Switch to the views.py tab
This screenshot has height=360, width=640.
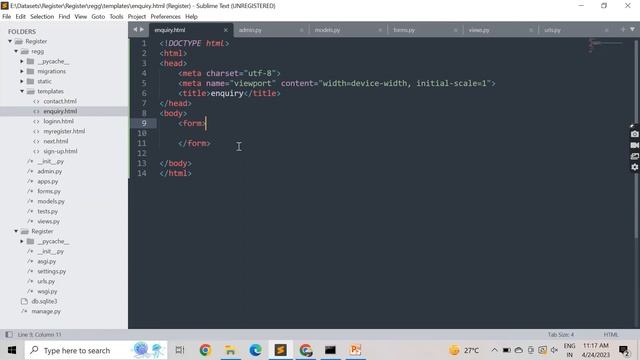tap(479, 30)
